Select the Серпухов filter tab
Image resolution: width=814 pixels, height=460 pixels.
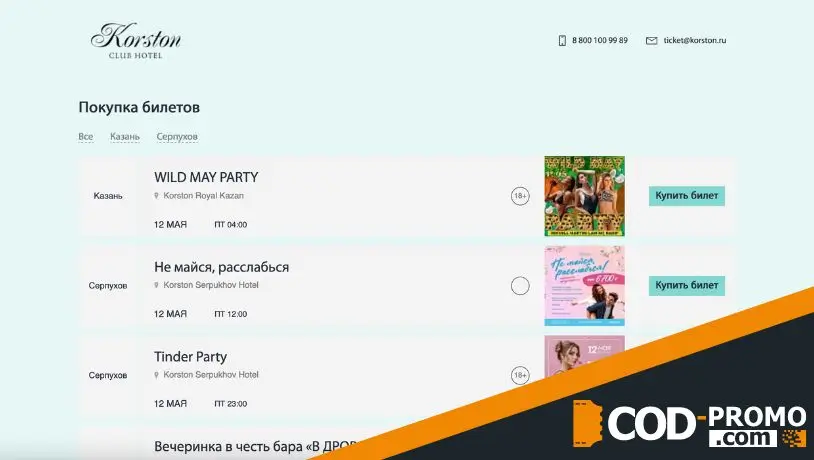tap(177, 137)
